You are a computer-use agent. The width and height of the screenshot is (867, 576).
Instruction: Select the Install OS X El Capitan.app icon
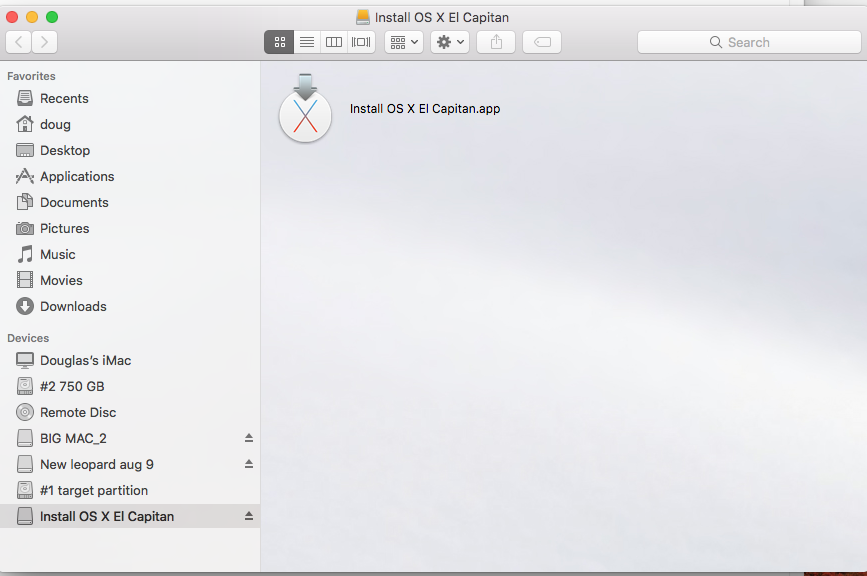[x=305, y=109]
